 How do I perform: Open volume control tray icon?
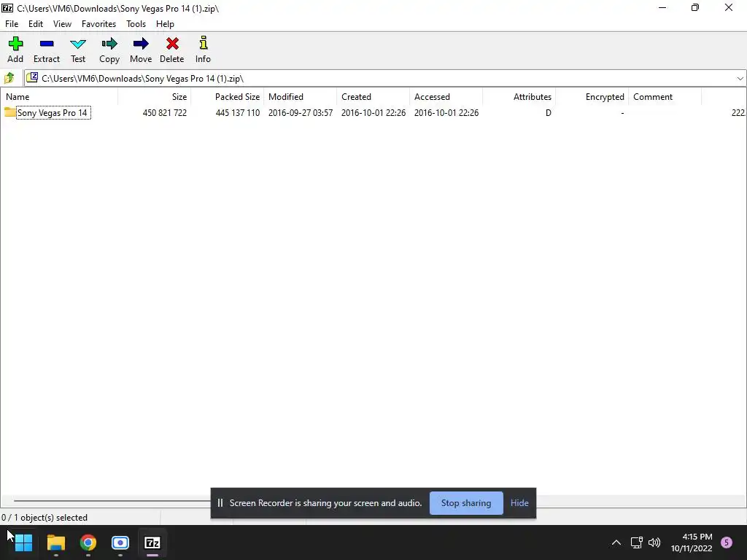(x=654, y=542)
